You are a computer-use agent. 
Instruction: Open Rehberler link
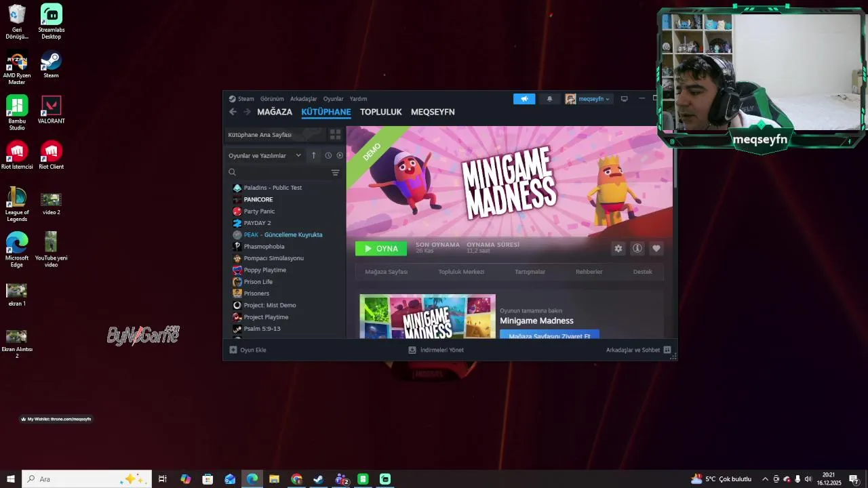pos(589,272)
